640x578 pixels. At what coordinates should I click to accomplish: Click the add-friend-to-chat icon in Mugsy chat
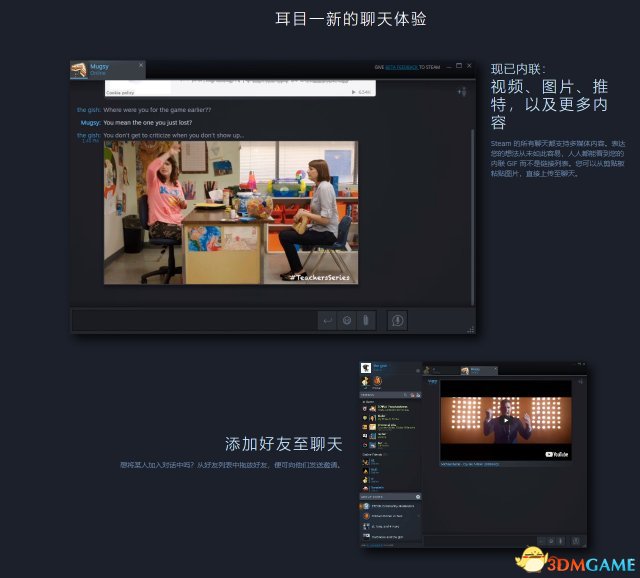pyautogui.click(x=462, y=92)
